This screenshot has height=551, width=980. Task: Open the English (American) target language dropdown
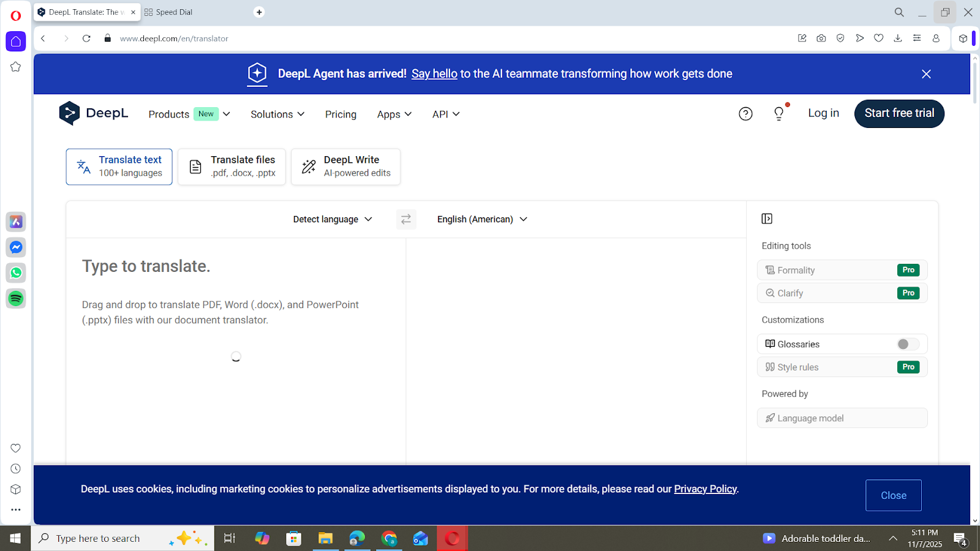481,219
